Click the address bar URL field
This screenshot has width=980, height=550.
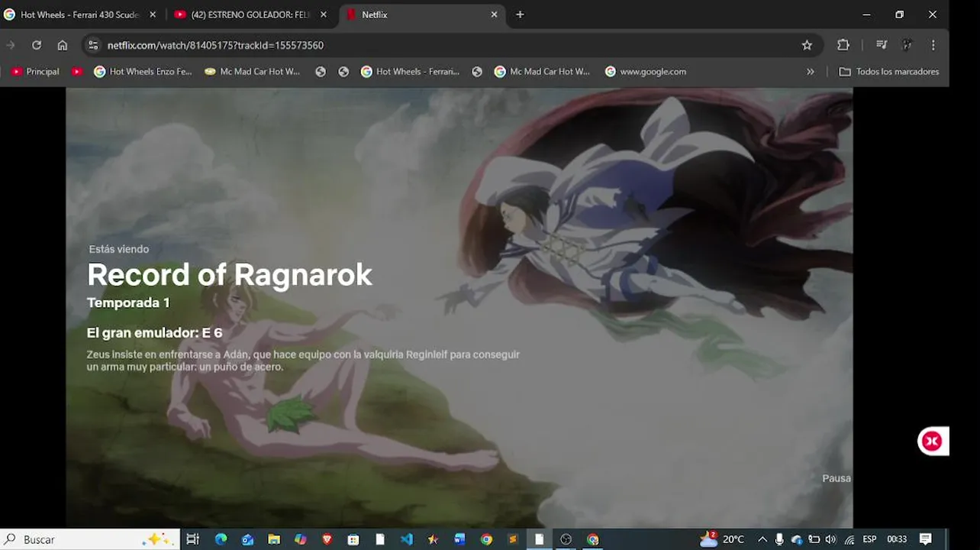(450, 45)
